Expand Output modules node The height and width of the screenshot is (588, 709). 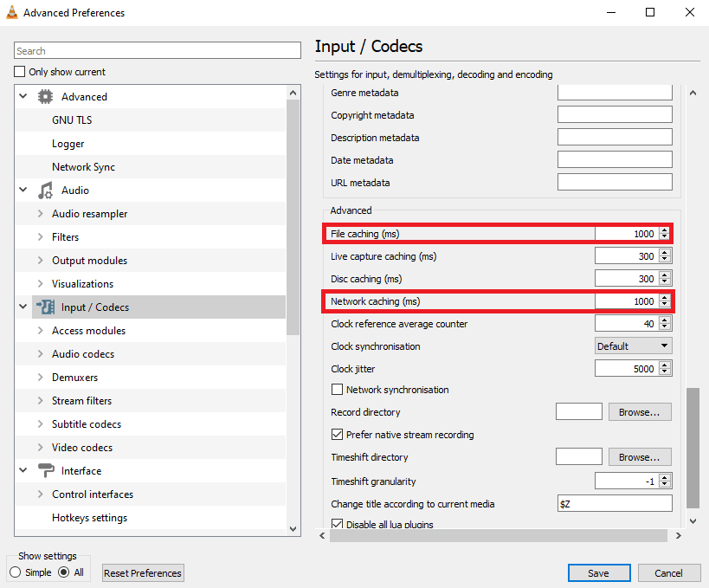coord(40,261)
